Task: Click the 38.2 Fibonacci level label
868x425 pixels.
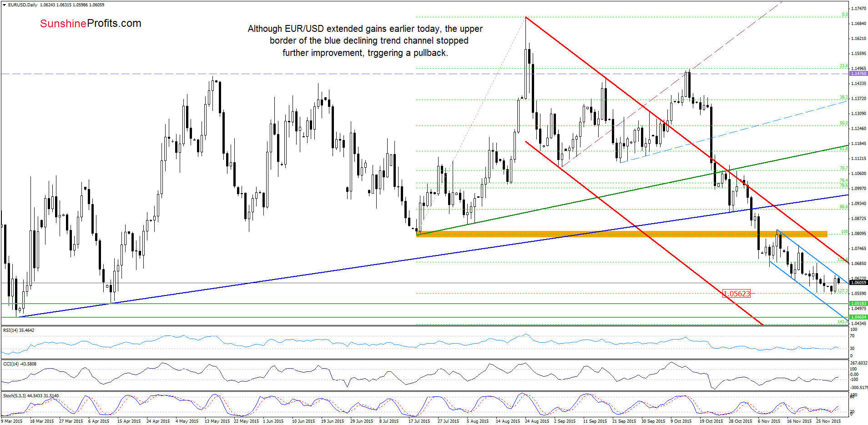Action: pos(843,98)
